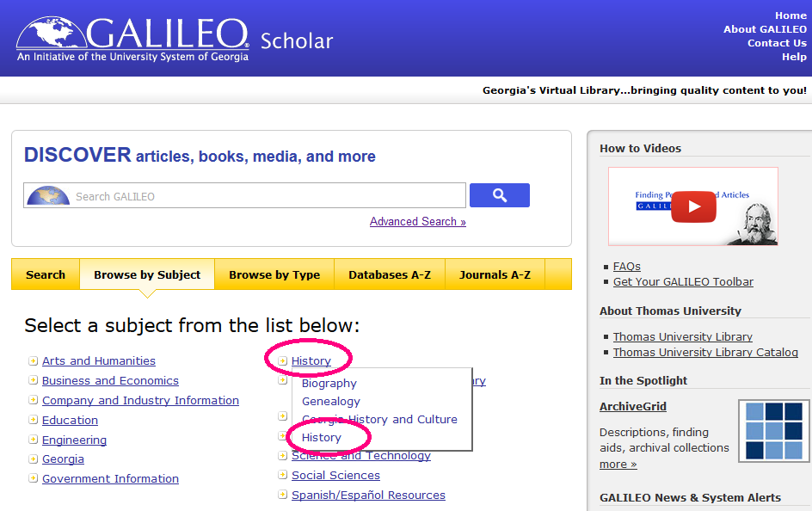This screenshot has width=812, height=511.
Task: Open the Government Information subject link
Action: click(110, 478)
